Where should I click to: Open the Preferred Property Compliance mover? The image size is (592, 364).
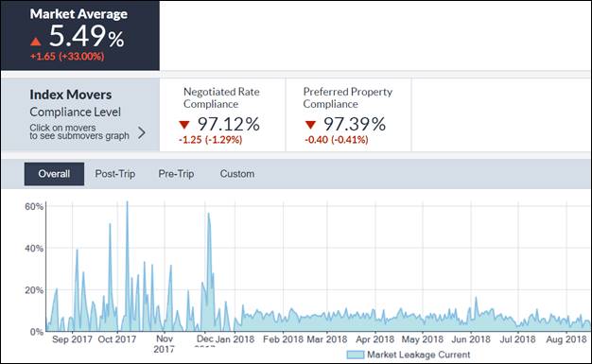[x=348, y=114]
